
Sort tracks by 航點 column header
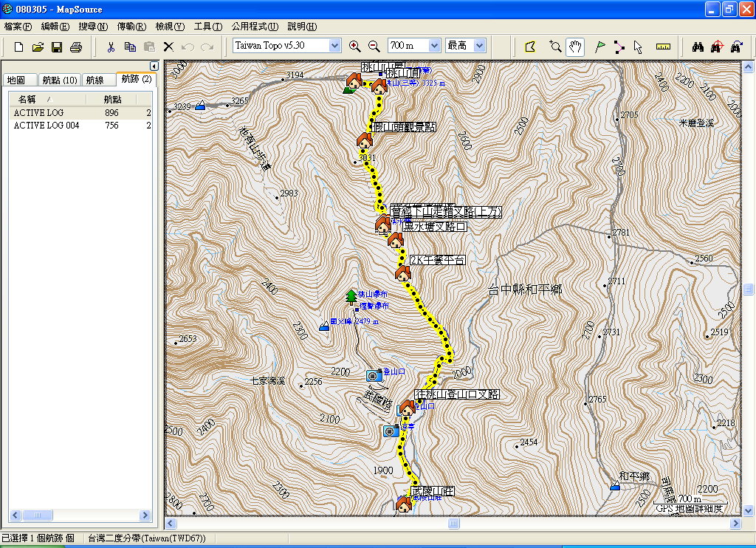pos(112,100)
